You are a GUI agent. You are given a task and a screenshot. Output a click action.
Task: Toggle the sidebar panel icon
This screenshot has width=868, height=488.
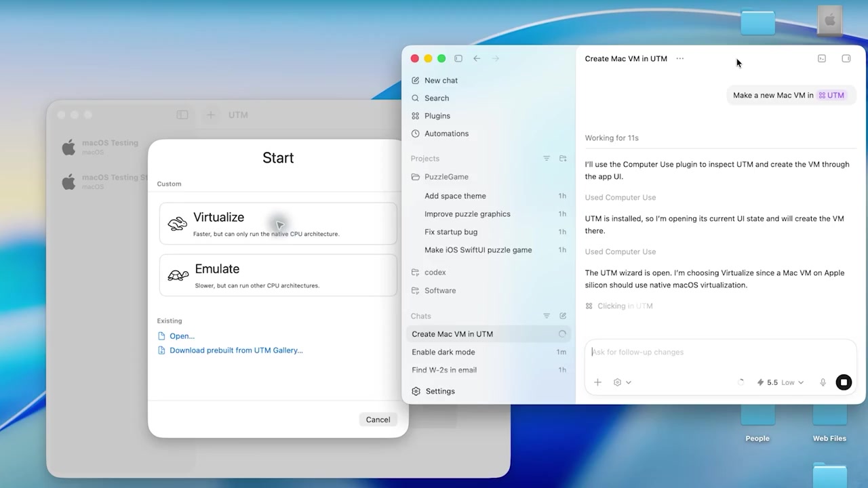[458, 58]
